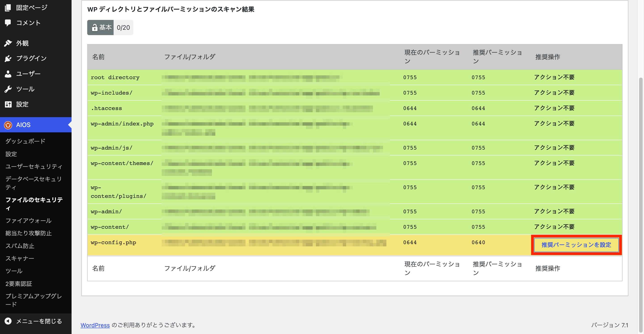Click the 'wp-content/themes/' name cell
The width and height of the screenshot is (644, 334).
tap(122, 163)
